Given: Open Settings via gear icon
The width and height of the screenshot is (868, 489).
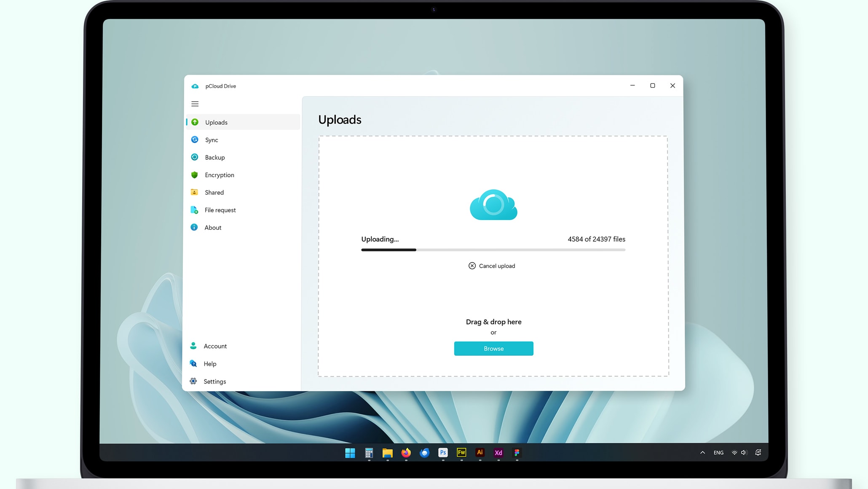Looking at the screenshot, I should tap(193, 381).
